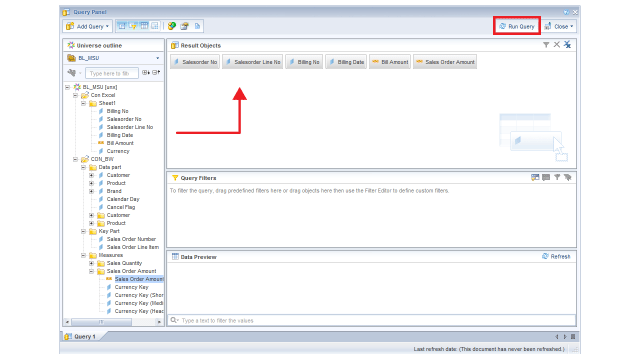Click the View Script page icon

(197, 26)
